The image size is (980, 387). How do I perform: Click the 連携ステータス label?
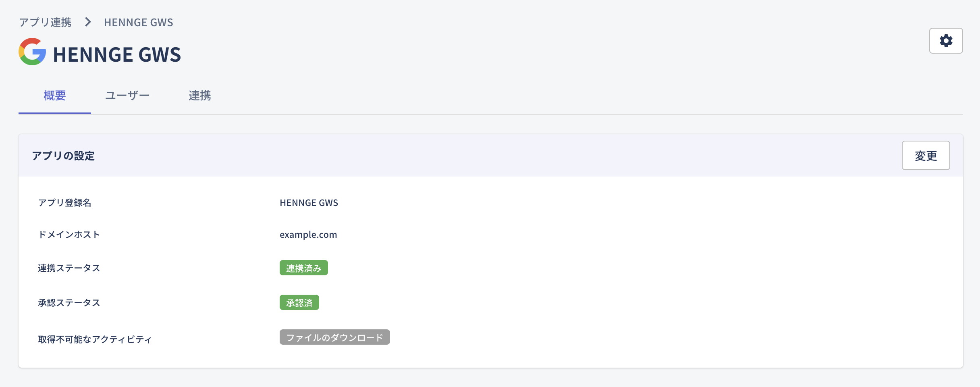(x=69, y=268)
